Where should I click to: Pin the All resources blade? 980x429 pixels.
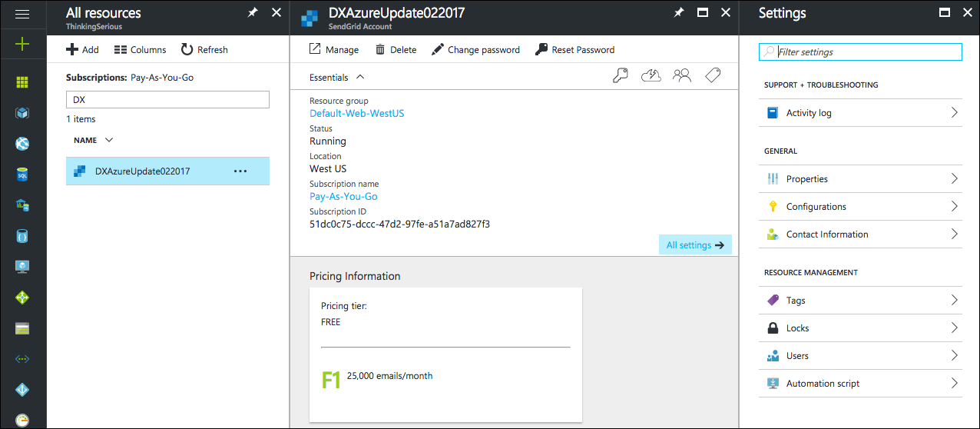click(253, 13)
